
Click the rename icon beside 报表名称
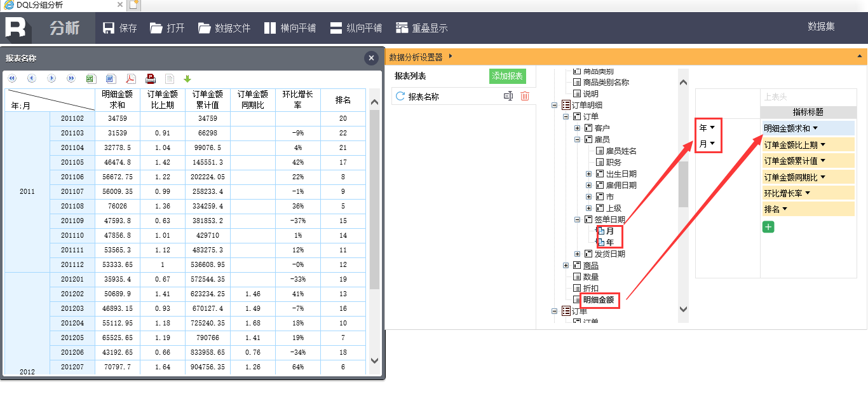point(508,96)
